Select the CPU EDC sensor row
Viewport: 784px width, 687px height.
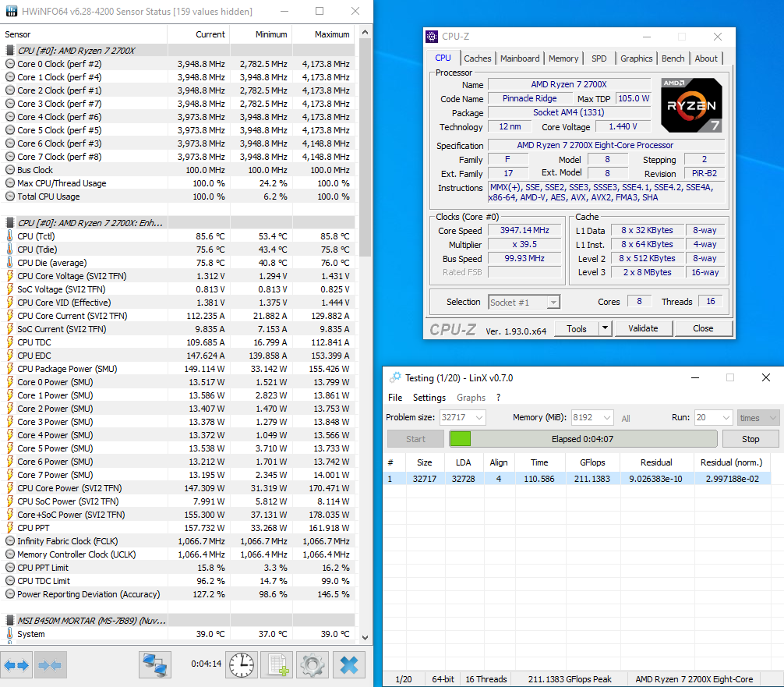[x=178, y=356]
